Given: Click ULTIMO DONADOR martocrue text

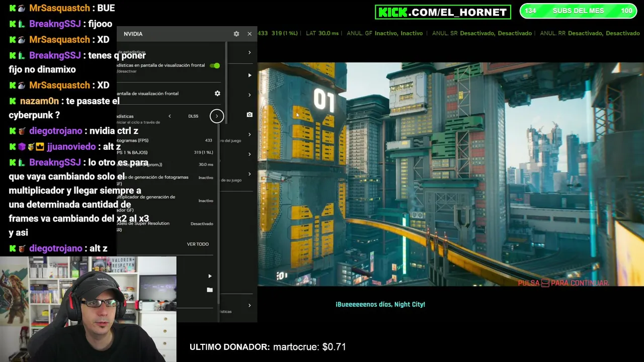Looking at the screenshot, I should pos(268,347).
